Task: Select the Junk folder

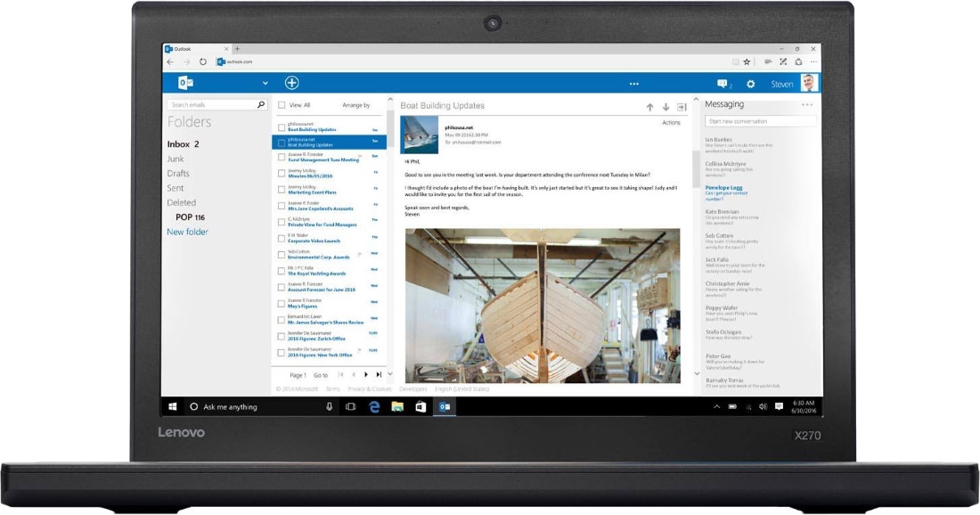Action: [x=176, y=159]
